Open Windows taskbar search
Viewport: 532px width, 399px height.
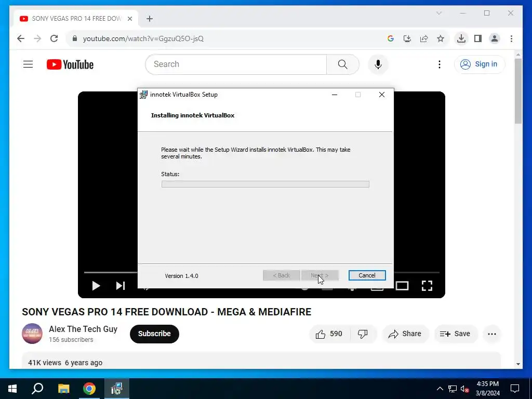click(37, 389)
